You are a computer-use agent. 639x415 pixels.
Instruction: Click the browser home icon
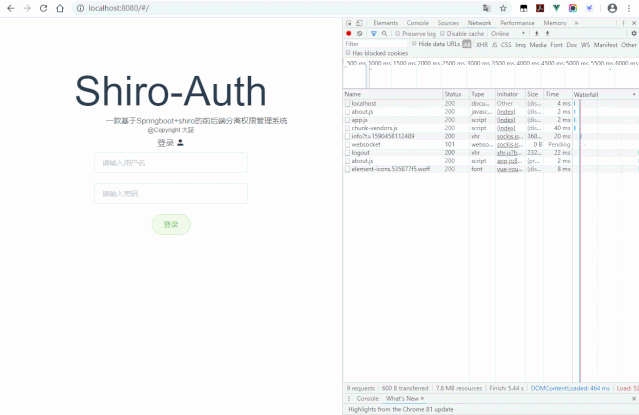(x=60, y=8)
